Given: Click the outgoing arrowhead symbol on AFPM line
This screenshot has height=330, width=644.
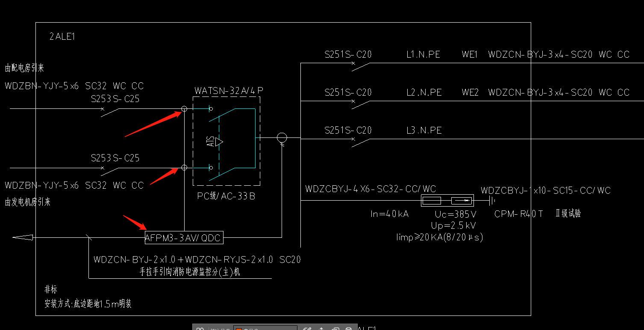Looking at the screenshot, I should pos(23,237).
